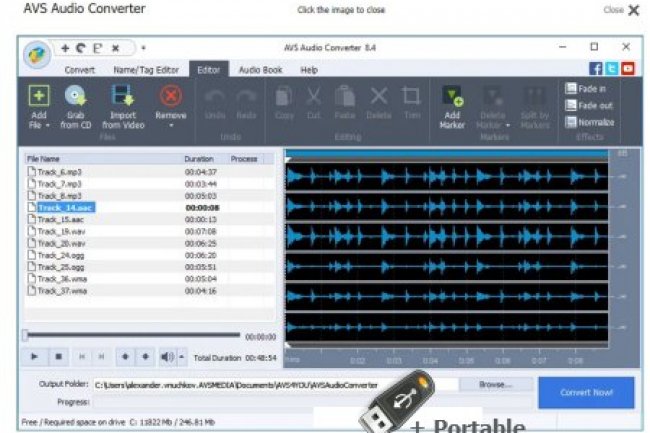Expand the Remove dropdown arrow
The image size is (650, 433).
tap(171, 126)
